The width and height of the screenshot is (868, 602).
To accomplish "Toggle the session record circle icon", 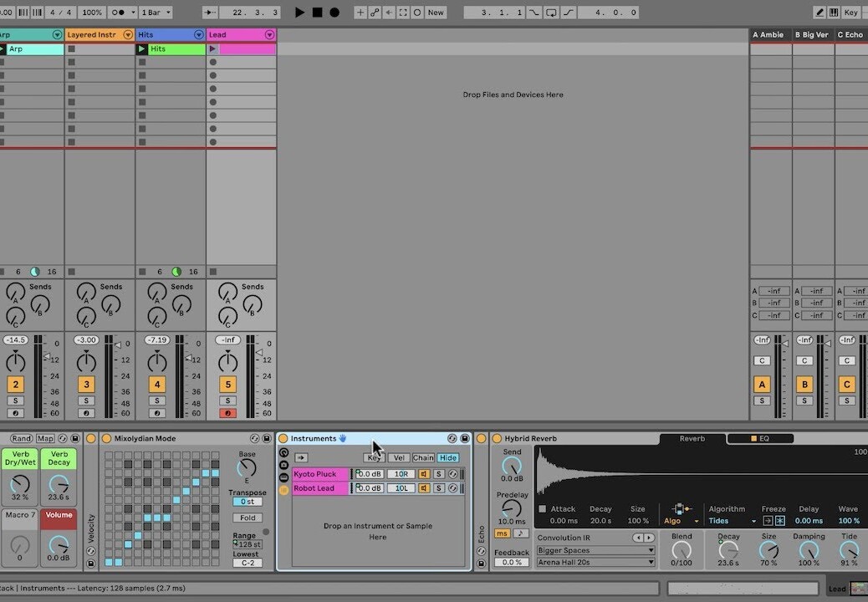I will tap(417, 13).
